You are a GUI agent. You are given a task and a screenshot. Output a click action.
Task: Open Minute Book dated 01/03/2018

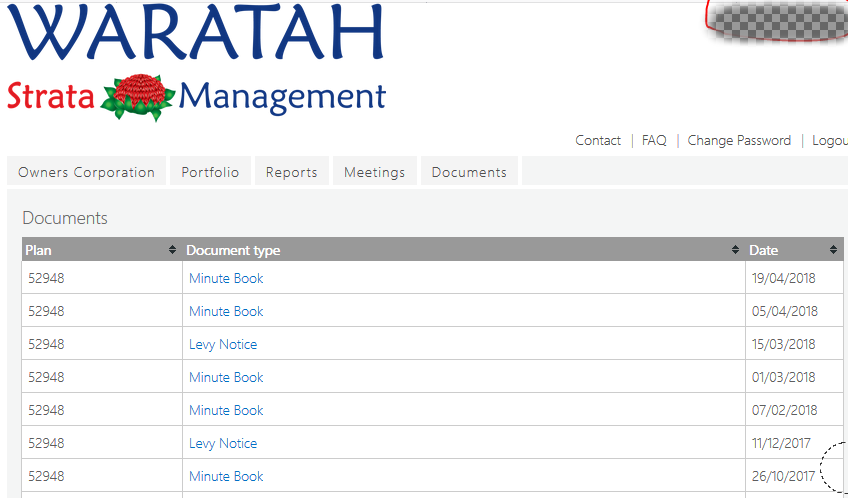226,377
